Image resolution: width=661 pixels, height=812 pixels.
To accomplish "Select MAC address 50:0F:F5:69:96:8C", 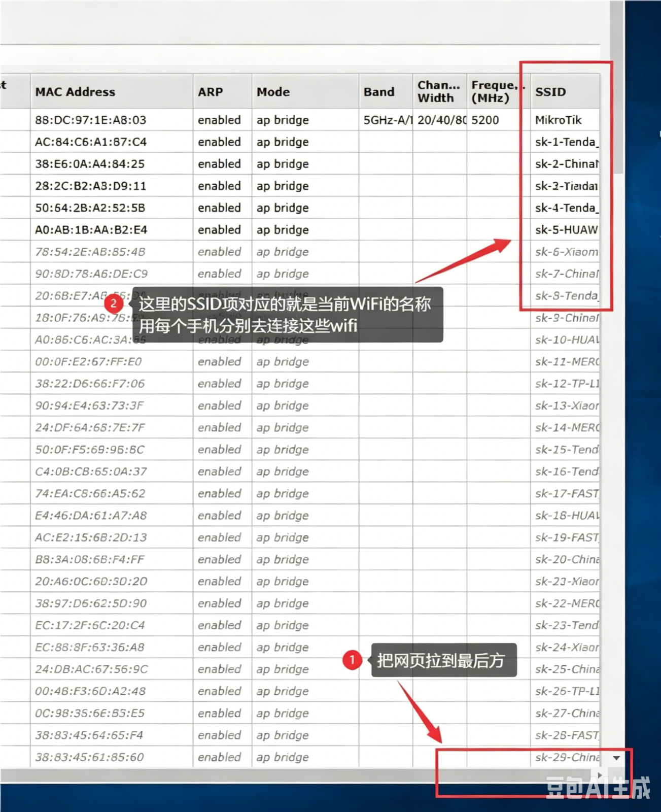I will [x=90, y=450].
